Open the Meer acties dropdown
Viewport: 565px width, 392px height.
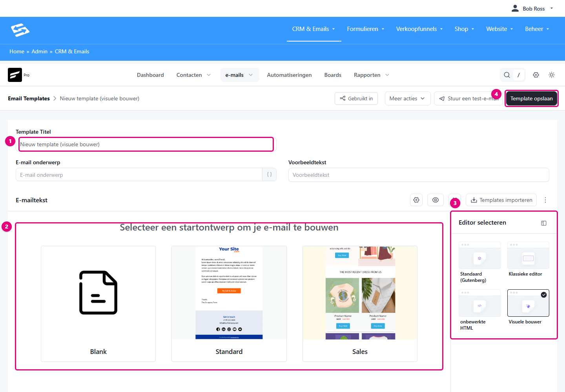(x=408, y=98)
